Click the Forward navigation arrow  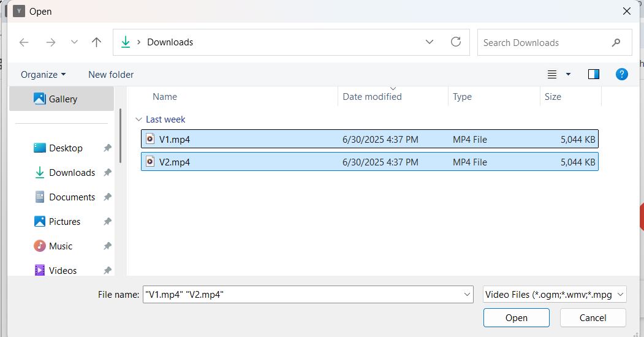pyautogui.click(x=51, y=42)
